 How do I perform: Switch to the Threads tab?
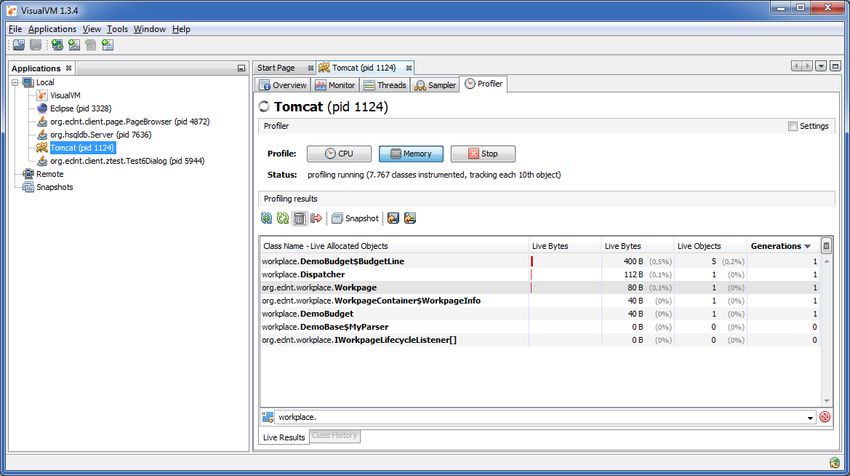point(384,85)
